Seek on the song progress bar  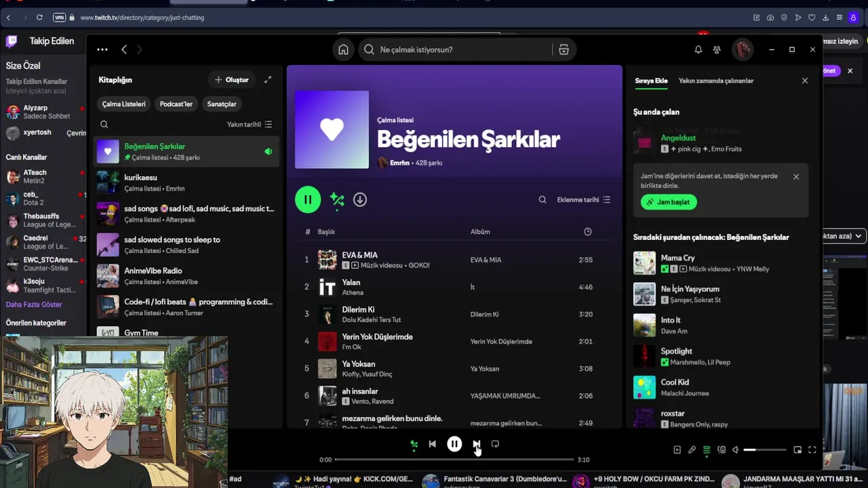tap(454, 460)
